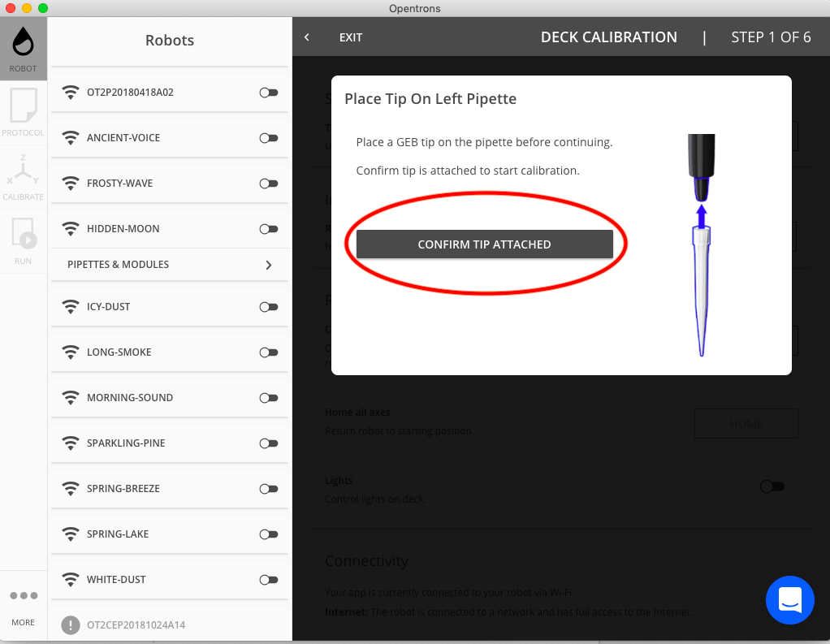Click wifi icon for MORNING-SOUND
Viewport: 830px width, 644px height.
[x=71, y=397]
